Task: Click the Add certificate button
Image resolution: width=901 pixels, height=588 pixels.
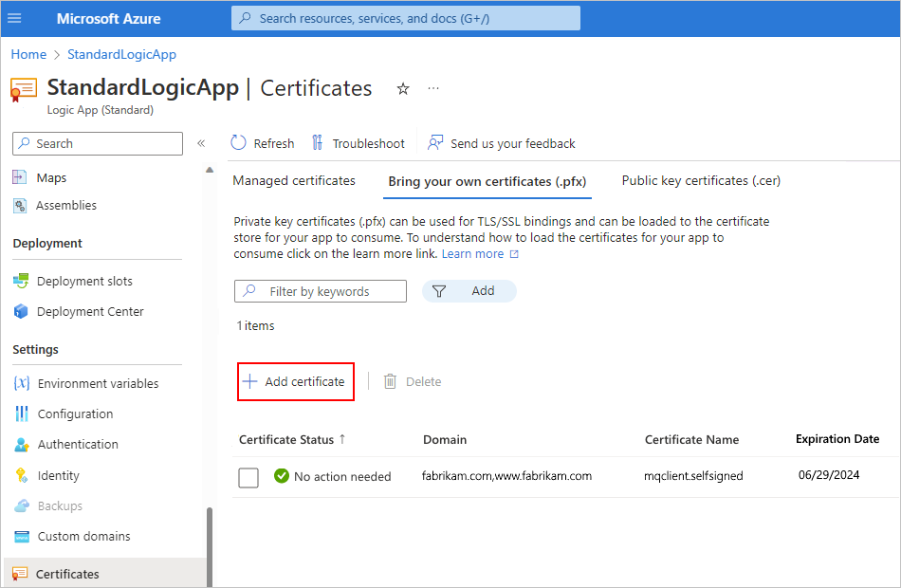Action: (x=295, y=381)
